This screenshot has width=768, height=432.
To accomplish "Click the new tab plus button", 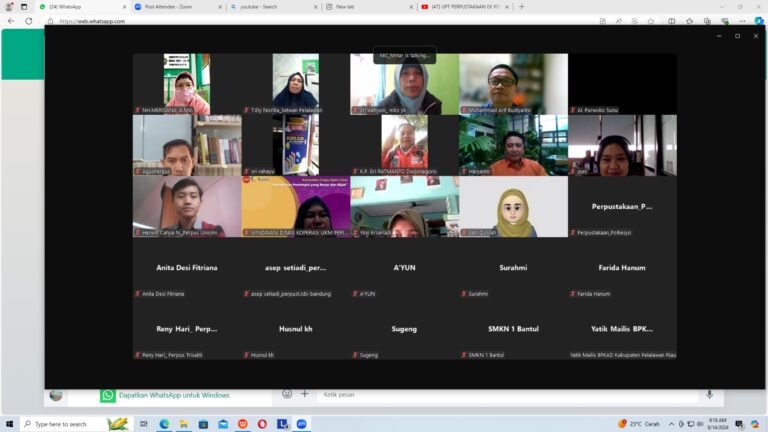I will point(521,6).
